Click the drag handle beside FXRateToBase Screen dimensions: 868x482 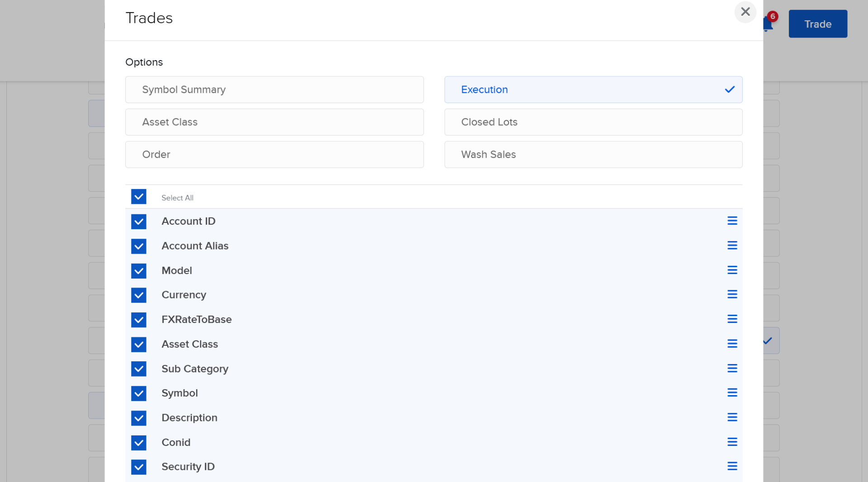tap(732, 319)
